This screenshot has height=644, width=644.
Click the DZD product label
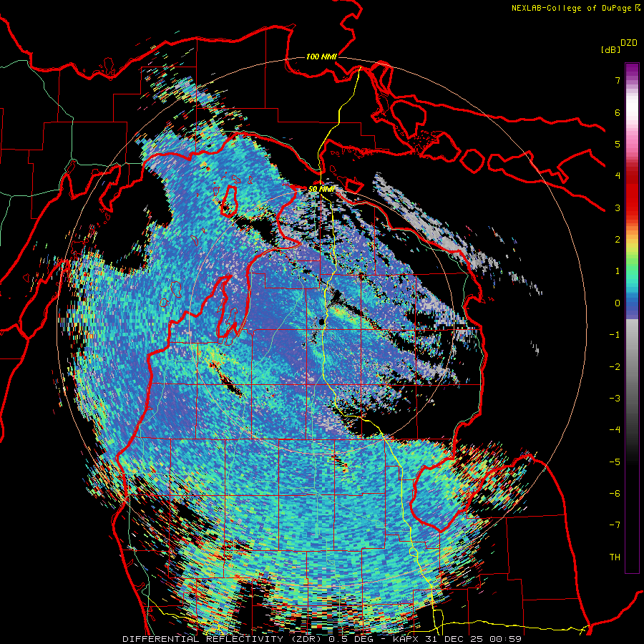629,43
